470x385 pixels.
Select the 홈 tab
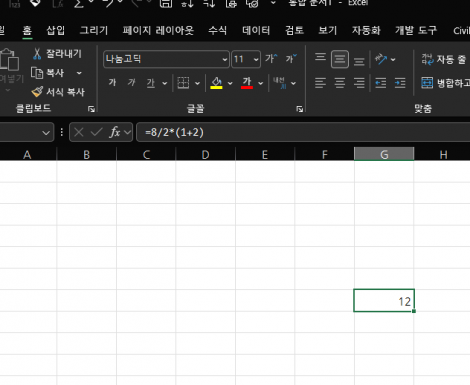click(x=27, y=30)
